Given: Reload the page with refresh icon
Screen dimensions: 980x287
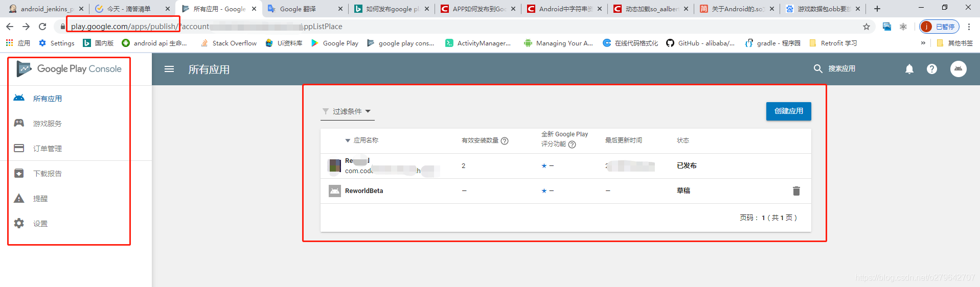Looking at the screenshot, I should pos(42,27).
